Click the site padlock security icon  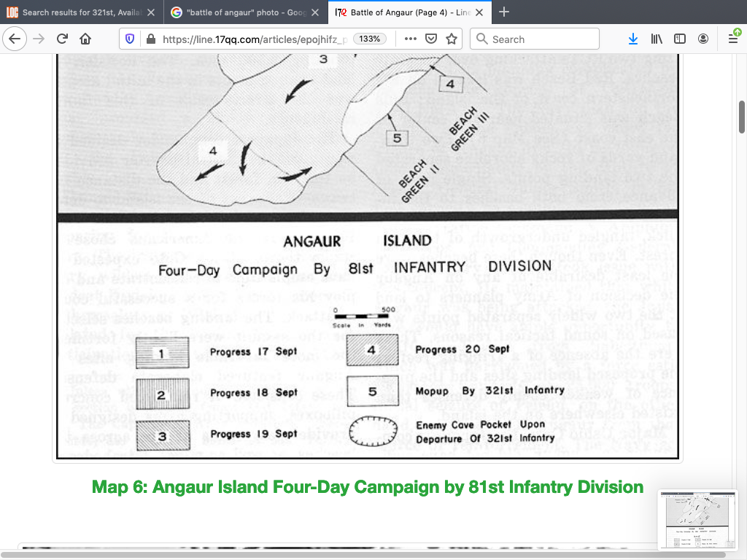click(x=150, y=39)
